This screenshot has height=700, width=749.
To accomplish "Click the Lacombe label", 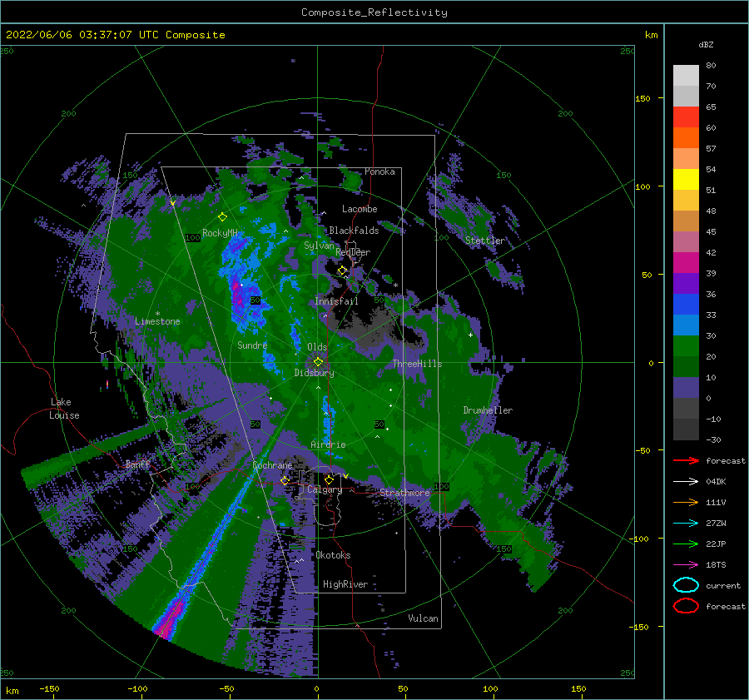I will pyautogui.click(x=360, y=209).
